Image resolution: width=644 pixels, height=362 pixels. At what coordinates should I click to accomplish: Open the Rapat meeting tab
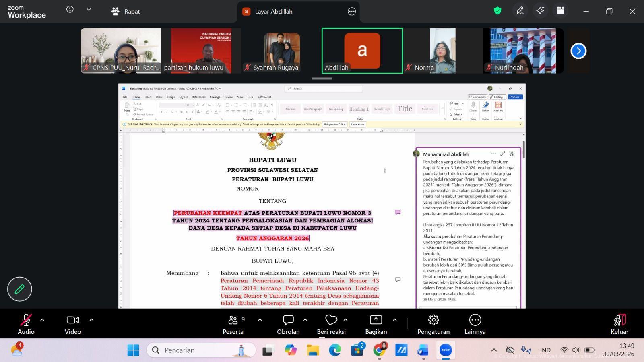126,12
